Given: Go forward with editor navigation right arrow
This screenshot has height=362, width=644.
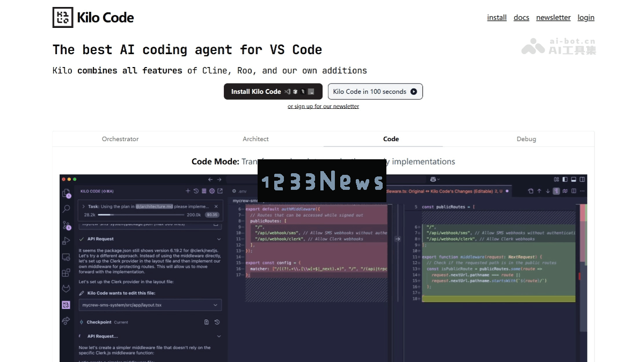Looking at the screenshot, I should point(219,180).
